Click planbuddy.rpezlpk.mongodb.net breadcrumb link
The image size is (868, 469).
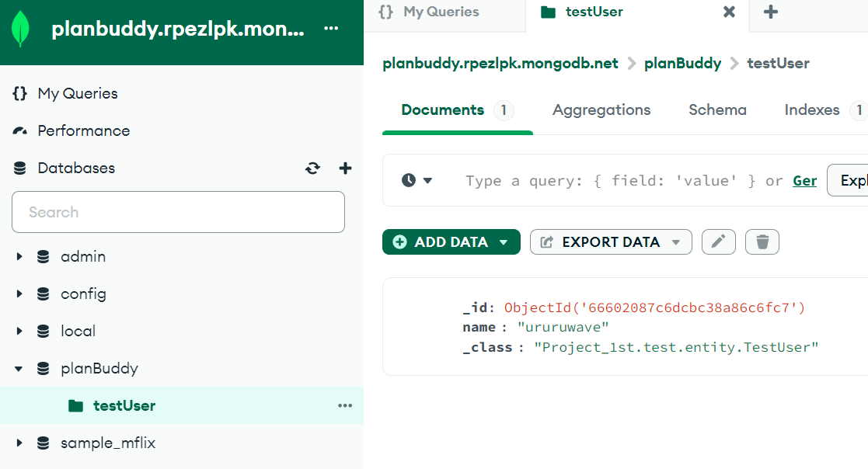coord(500,64)
